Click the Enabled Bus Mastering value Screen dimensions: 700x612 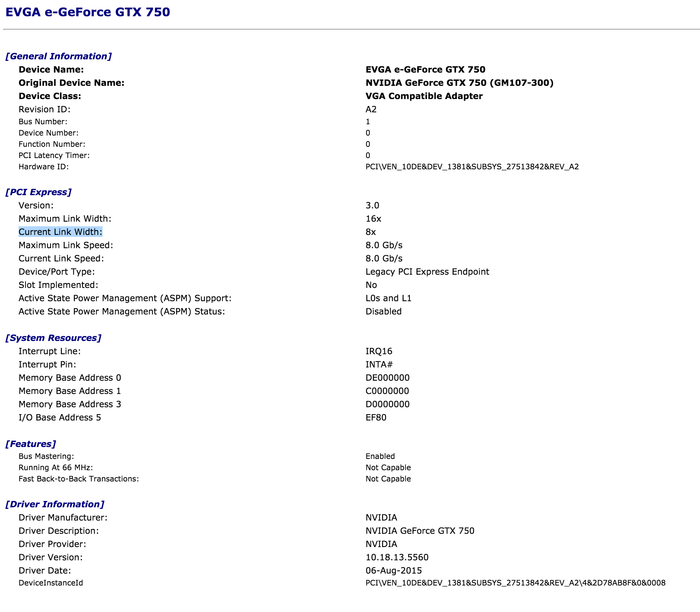380,456
